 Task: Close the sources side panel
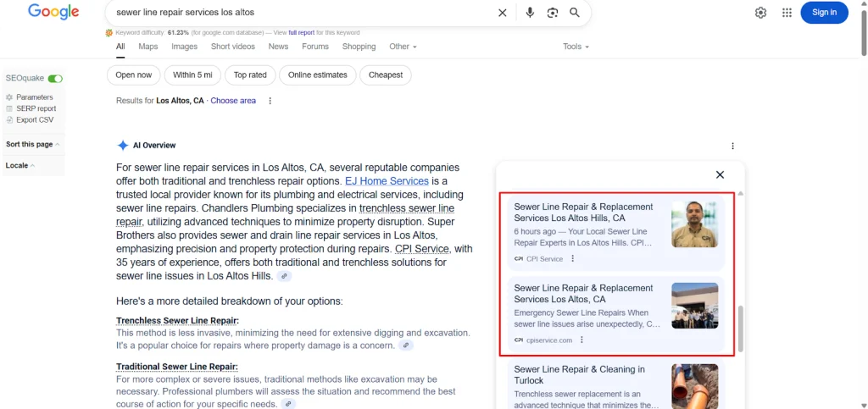coord(720,174)
